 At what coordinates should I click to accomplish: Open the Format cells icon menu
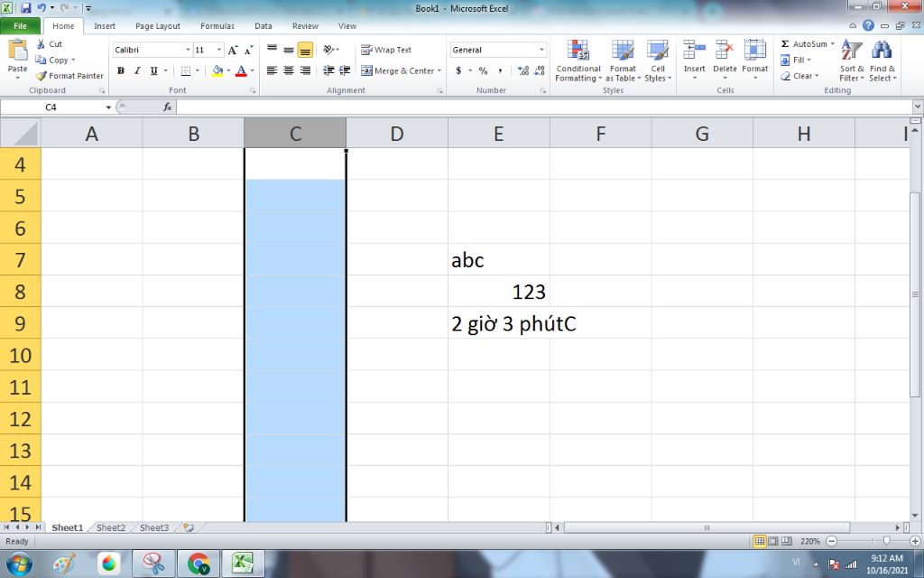[755, 51]
